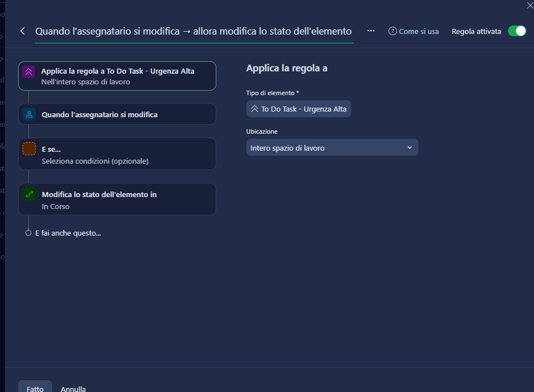Close the rule editor with the X
The width and height of the screenshot is (534, 392).
(529, 3)
